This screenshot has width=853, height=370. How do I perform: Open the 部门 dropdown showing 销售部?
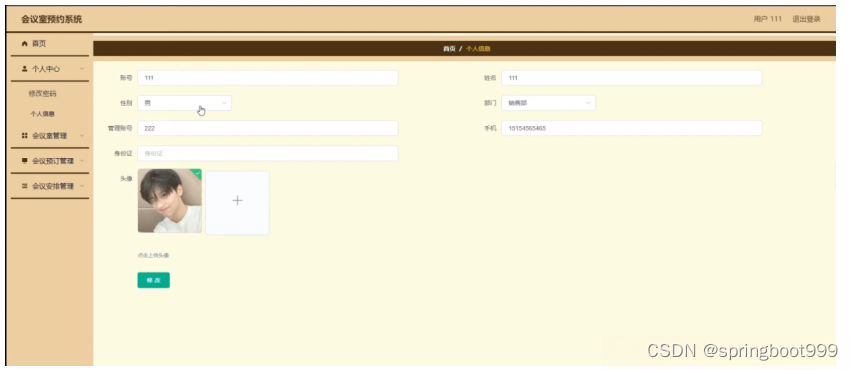(x=548, y=103)
